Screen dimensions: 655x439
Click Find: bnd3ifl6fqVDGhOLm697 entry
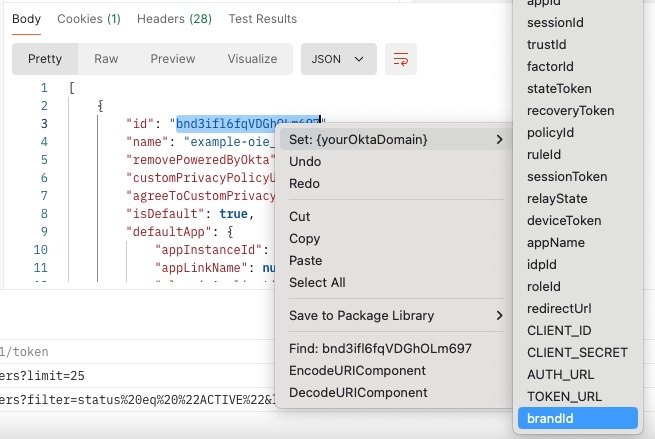pyautogui.click(x=380, y=349)
